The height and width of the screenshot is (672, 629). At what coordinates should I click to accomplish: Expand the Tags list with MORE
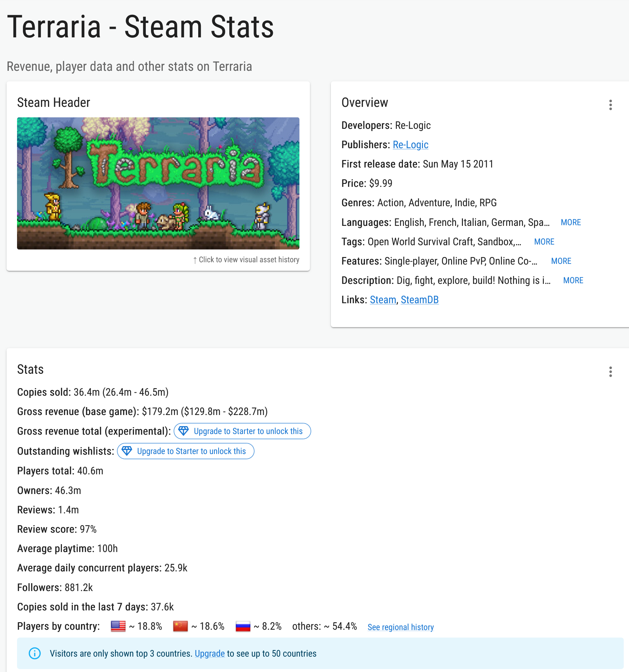pos(544,242)
